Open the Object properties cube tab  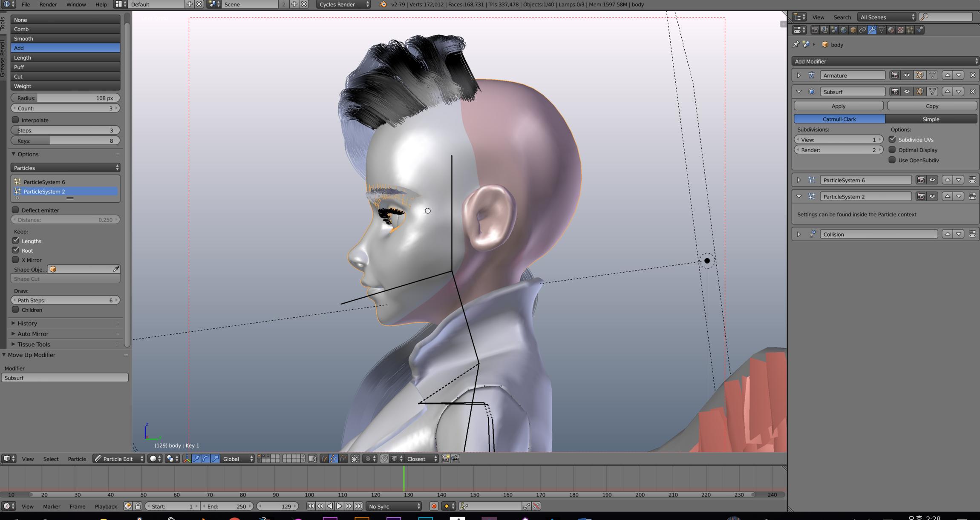(853, 30)
